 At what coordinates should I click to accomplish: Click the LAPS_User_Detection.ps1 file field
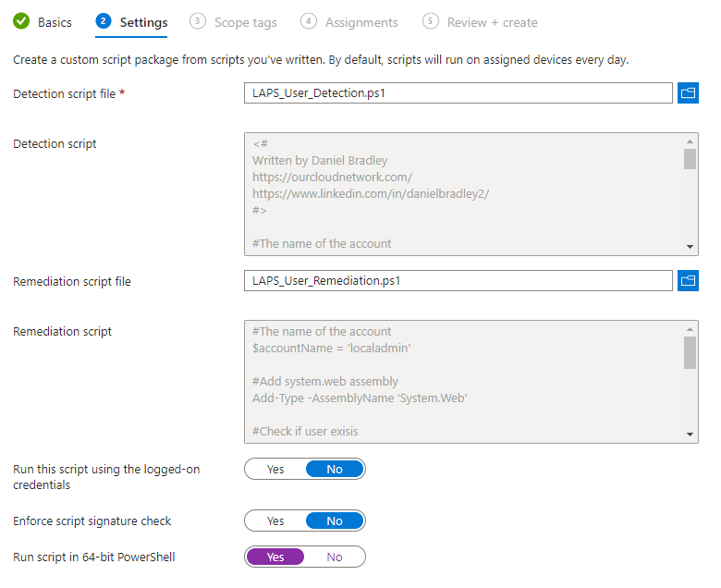(458, 92)
